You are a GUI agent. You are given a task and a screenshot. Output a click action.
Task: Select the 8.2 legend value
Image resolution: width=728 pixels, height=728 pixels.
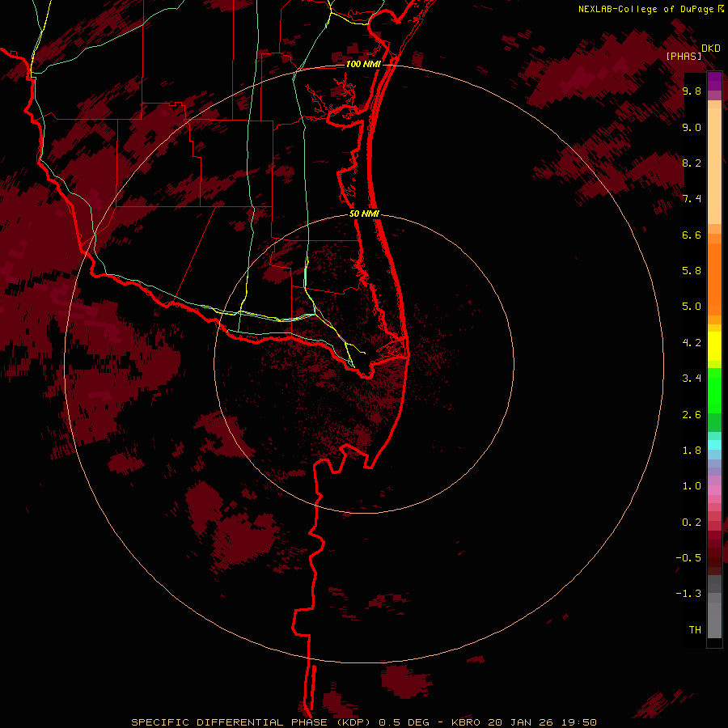coord(692,163)
